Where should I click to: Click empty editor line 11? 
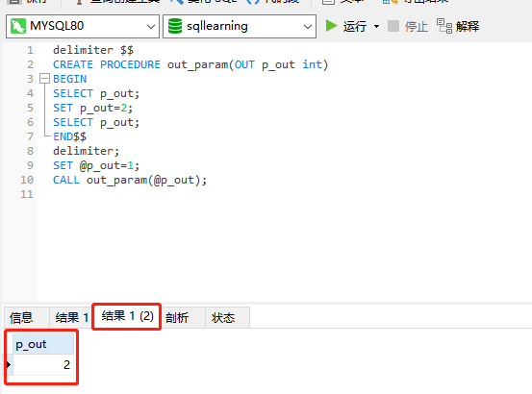tap(284, 194)
